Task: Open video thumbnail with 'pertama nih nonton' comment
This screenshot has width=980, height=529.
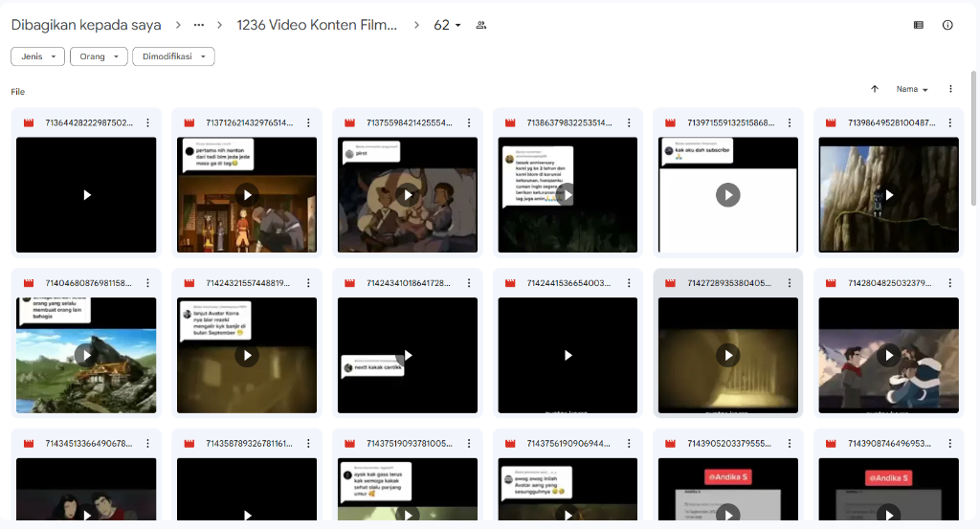Action: (247, 195)
